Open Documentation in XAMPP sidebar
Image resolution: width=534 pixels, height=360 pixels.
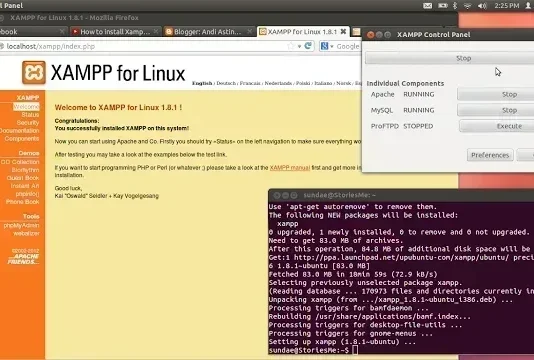19,130
